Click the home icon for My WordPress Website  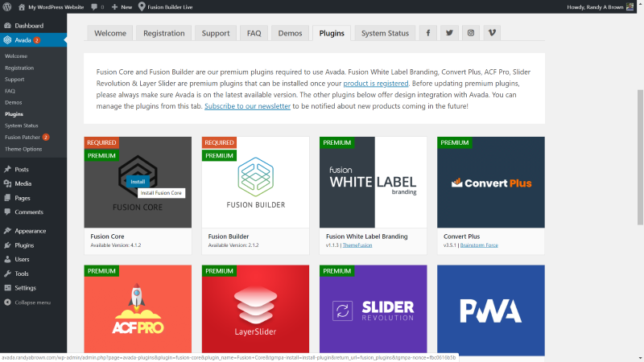(x=22, y=7)
